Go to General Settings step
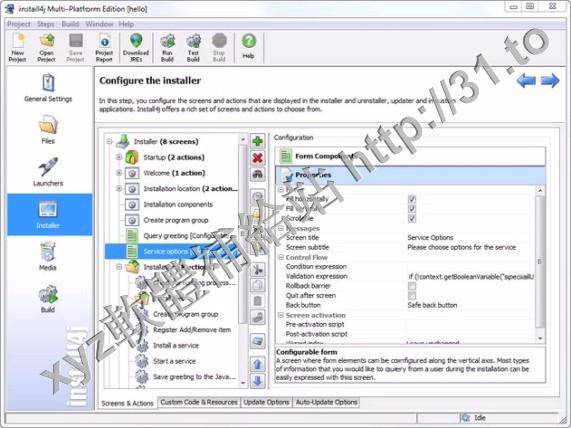The width and height of the screenshot is (571, 428). (48, 88)
